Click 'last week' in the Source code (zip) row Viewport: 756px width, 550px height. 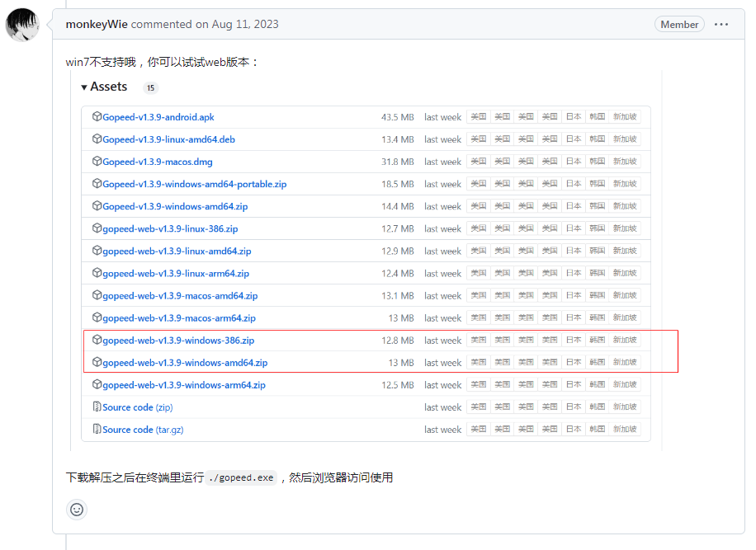click(x=442, y=407)
